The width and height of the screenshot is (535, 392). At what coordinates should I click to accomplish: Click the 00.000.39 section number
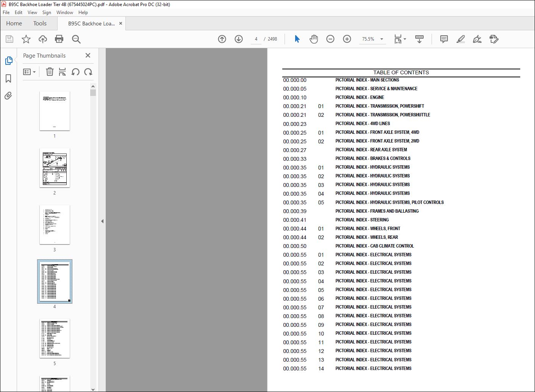click(295, 211)
